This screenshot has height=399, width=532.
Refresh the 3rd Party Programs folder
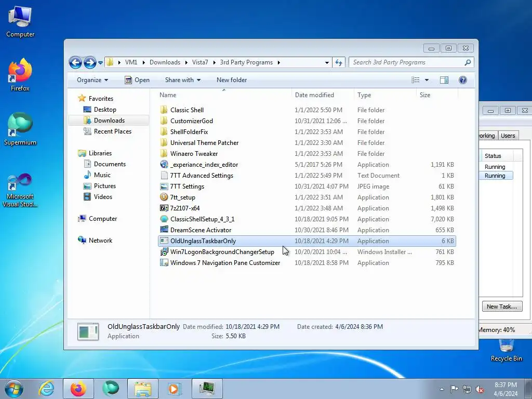click(339, 62)
